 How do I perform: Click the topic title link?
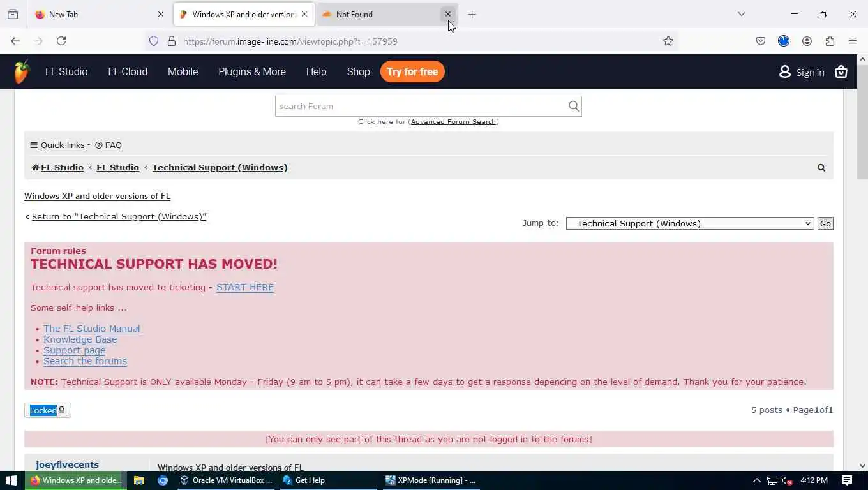click(x=97, y=196)
